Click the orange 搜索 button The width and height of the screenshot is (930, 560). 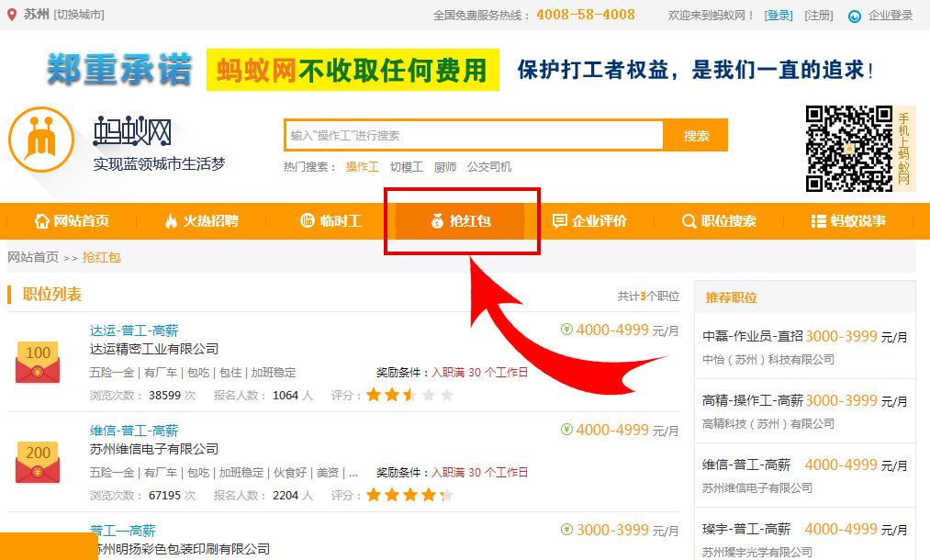[x=696, y=135]
